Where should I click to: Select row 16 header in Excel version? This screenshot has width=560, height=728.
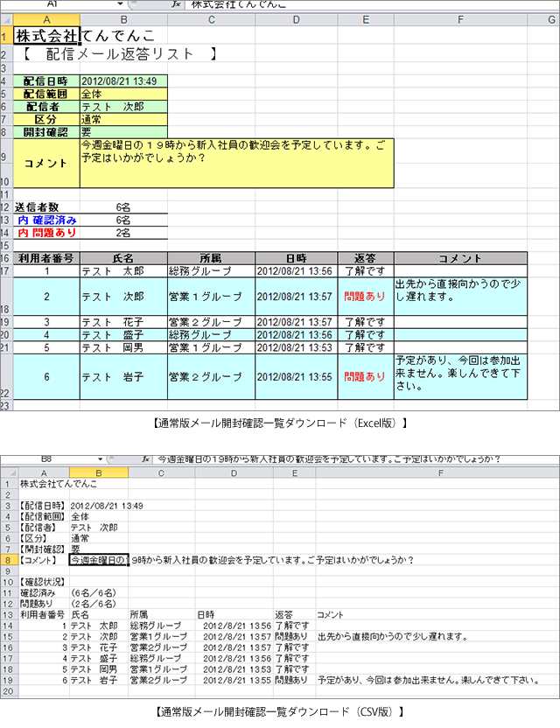coord(6,258)
